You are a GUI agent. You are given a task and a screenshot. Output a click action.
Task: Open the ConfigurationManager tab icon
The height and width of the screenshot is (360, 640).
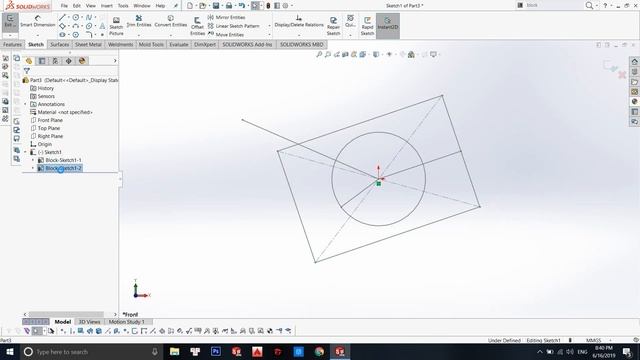[55, 61]
